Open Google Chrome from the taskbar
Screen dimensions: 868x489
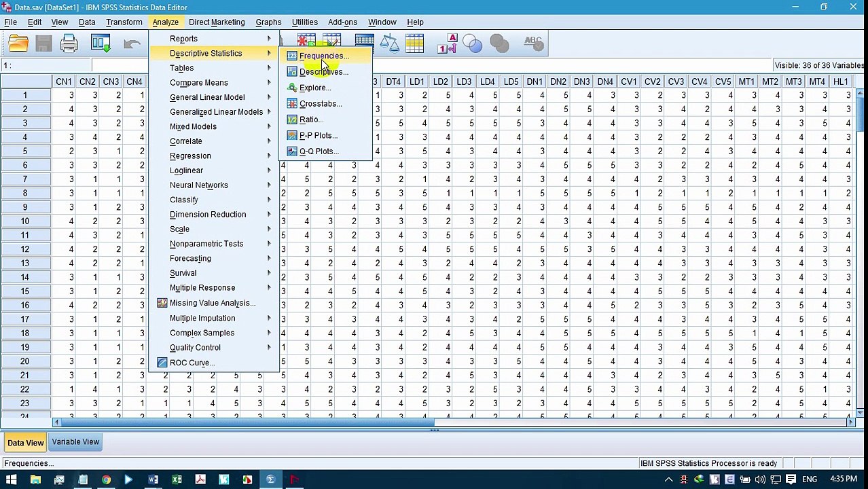click(106, 479)
